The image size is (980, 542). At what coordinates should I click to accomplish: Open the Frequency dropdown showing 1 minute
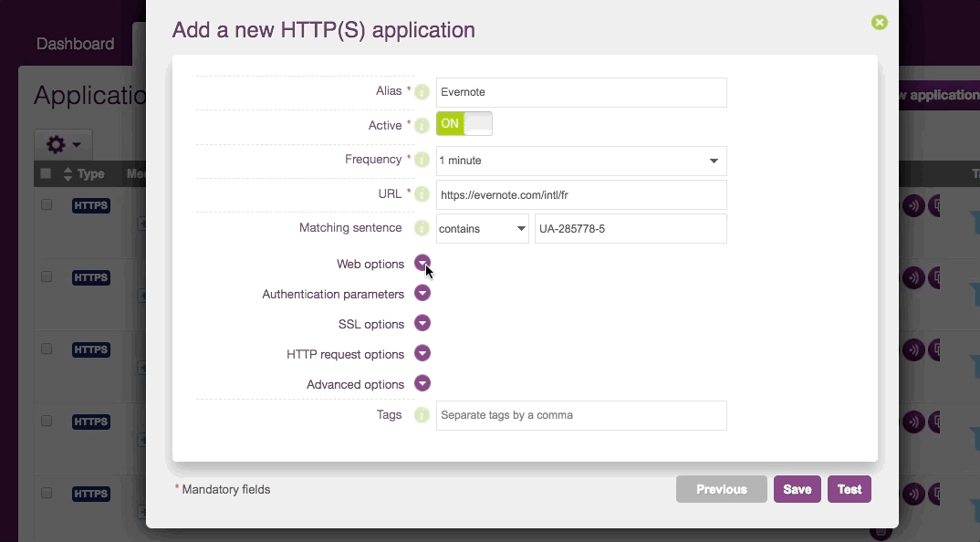point(581,161)
